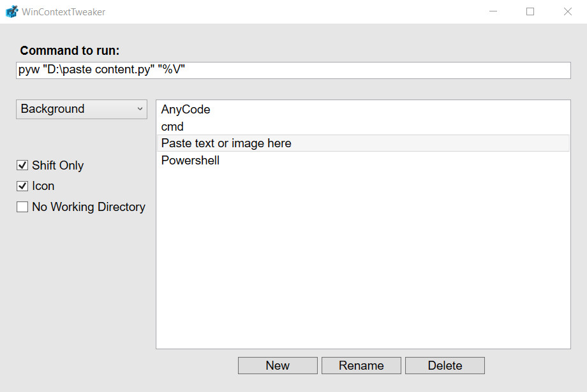The image size is (587, 392).
Task: Click the New button
Action: tap(278, 365)
